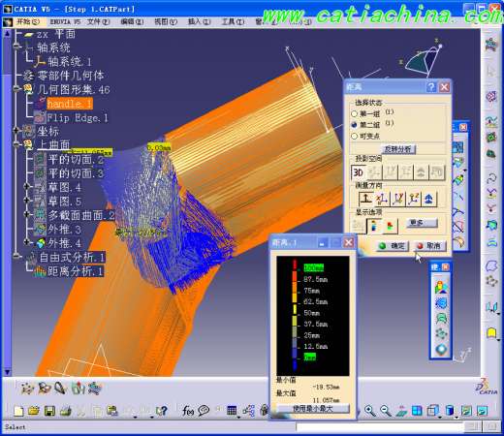Click the Paste icon in bottom toolbar
This screenshot has height=436, width=504.
(112, 411)
